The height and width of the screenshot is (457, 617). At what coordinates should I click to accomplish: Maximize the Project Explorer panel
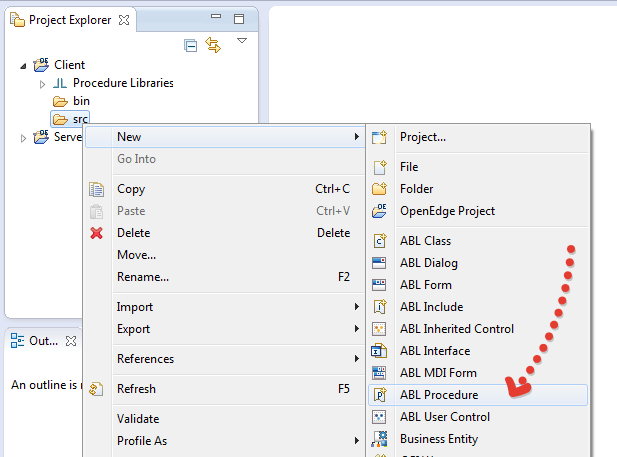tap(239, 19)
